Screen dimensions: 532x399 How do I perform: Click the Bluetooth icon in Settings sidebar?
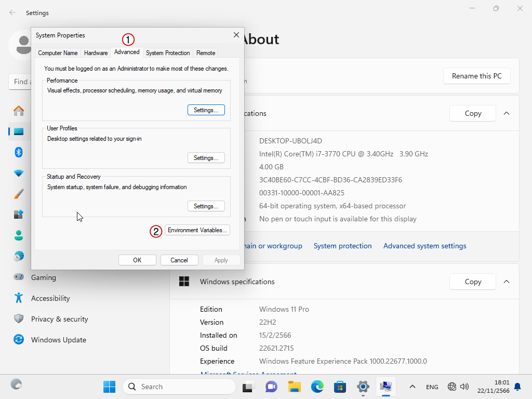coord(19,152)
